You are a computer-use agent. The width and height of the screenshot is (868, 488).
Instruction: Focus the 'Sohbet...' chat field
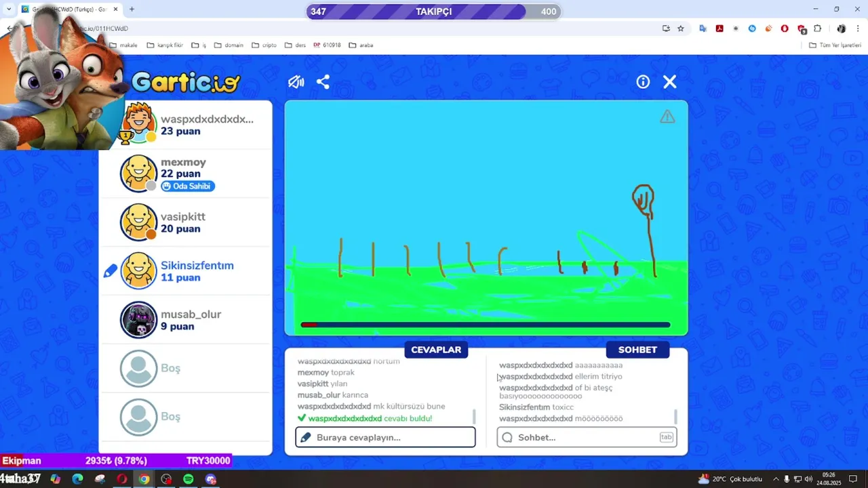587,437
